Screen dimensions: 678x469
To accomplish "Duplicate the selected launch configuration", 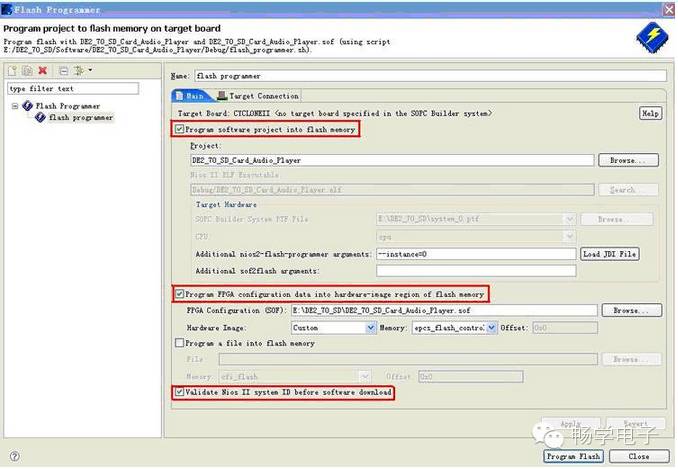I will click(x=28, y=70).
